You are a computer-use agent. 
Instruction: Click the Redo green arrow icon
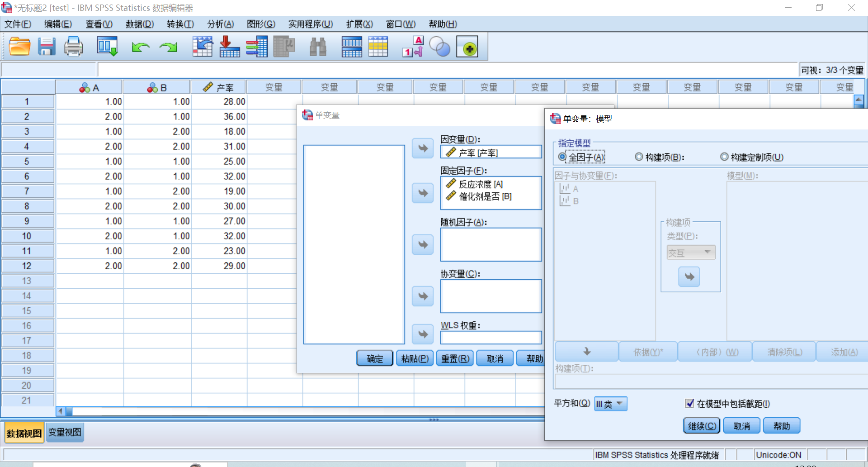169,47
